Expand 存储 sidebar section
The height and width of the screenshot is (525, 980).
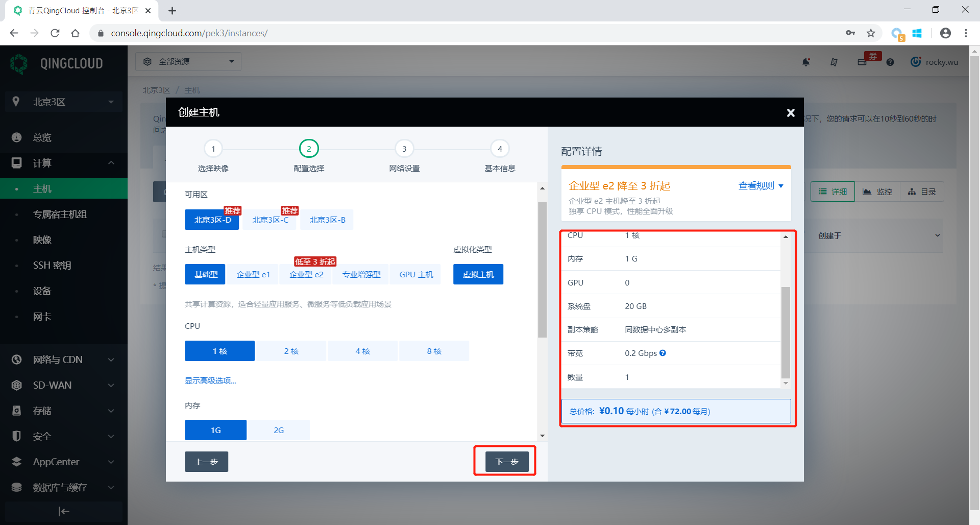(x=64, y=411)
